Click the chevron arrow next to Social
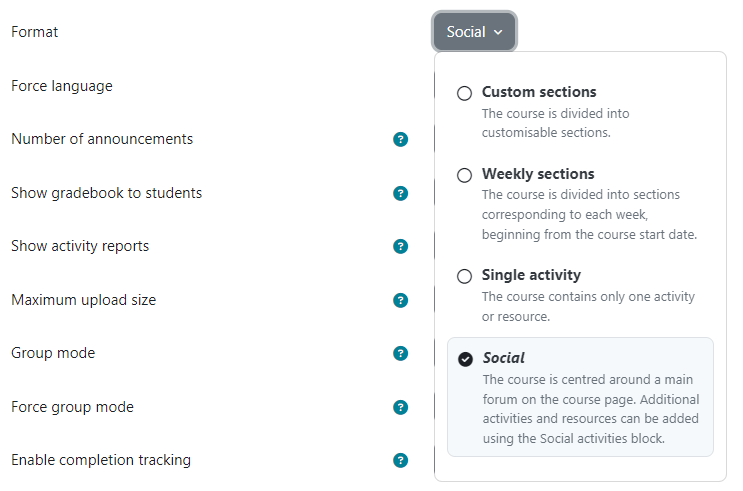Viewport: 743px width, 491px height. 498,32
